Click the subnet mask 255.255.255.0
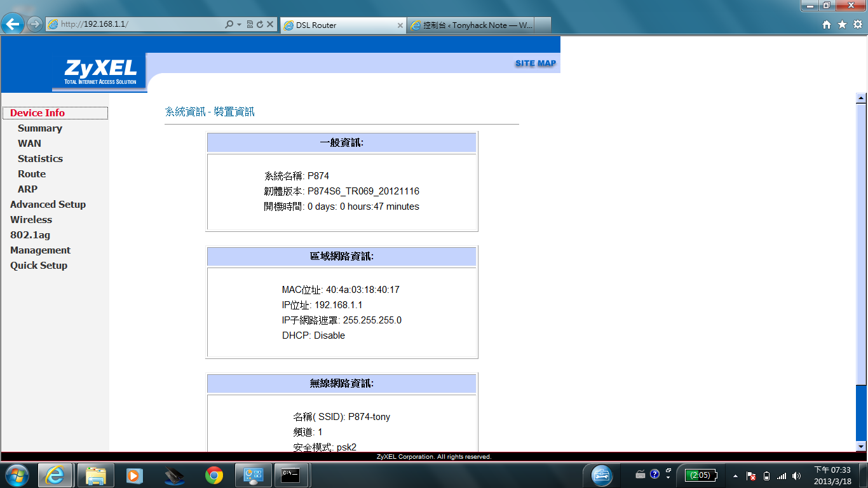The height and width of the screenshot is (488, 868). tap(372, 320)
